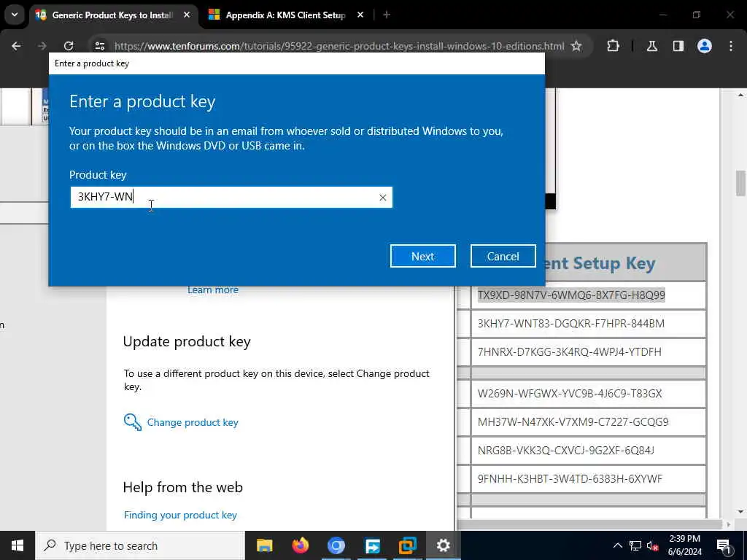Select key 9FNHH-K3HBT-3W4TD-6383H-6XYWF
The height and width of the screenshot is (560, 747).
pos(570,479)
